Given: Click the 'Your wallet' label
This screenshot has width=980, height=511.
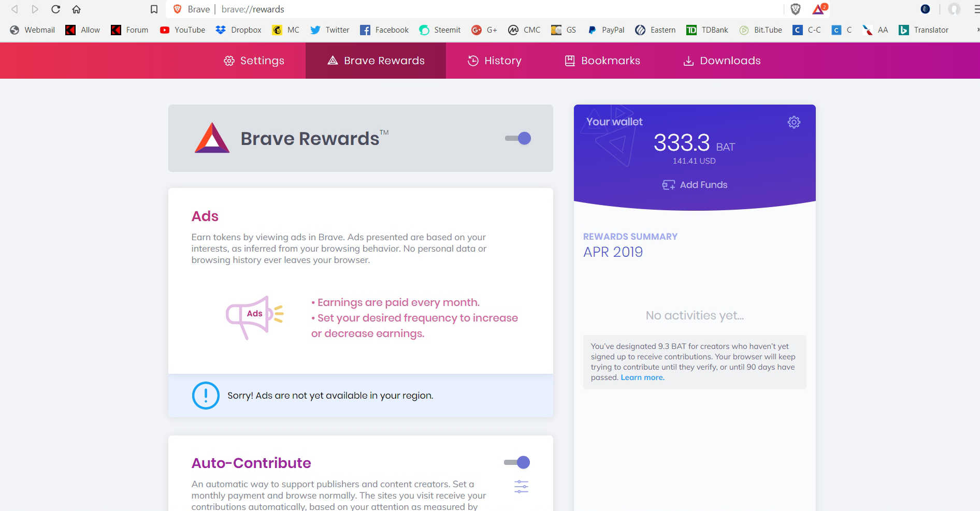Looking at the screenshot, I should pos(614,122).
